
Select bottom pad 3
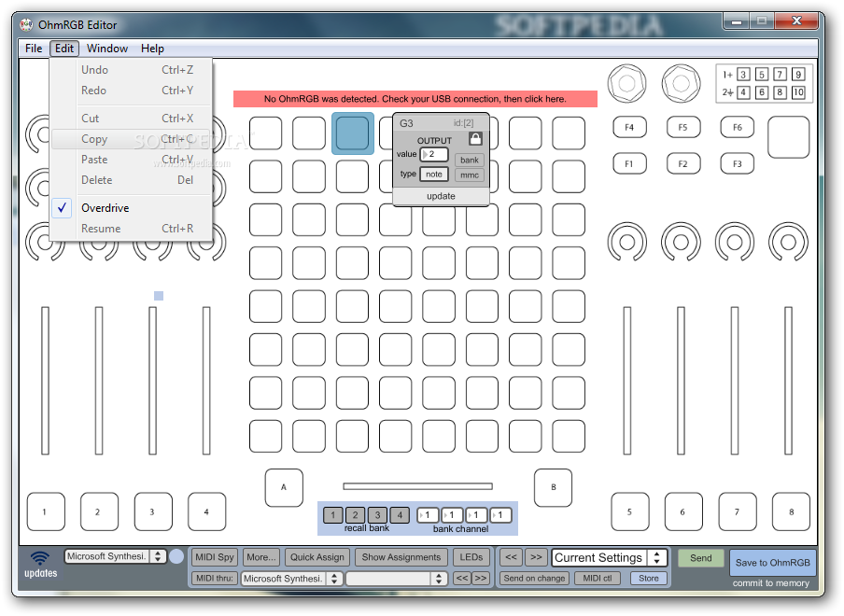pos(153,511)
